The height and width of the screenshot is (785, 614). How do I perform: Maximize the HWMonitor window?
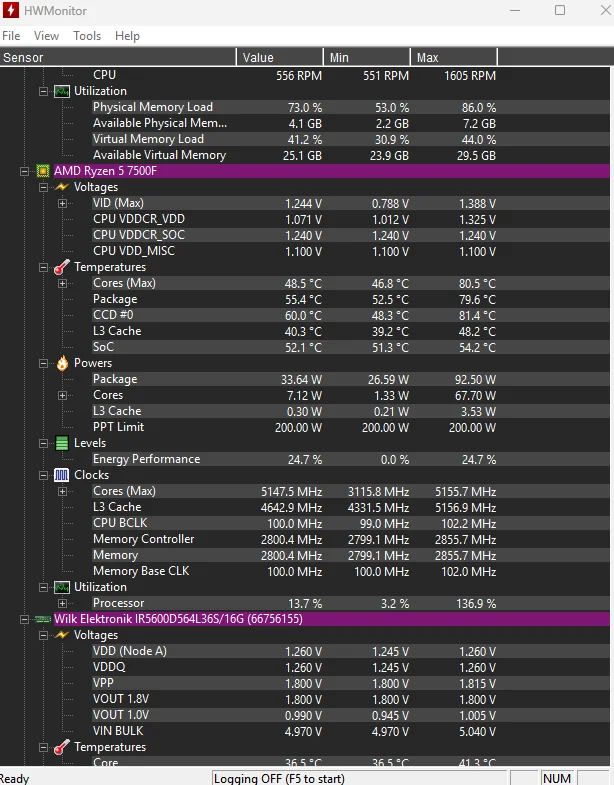(560, 10)
